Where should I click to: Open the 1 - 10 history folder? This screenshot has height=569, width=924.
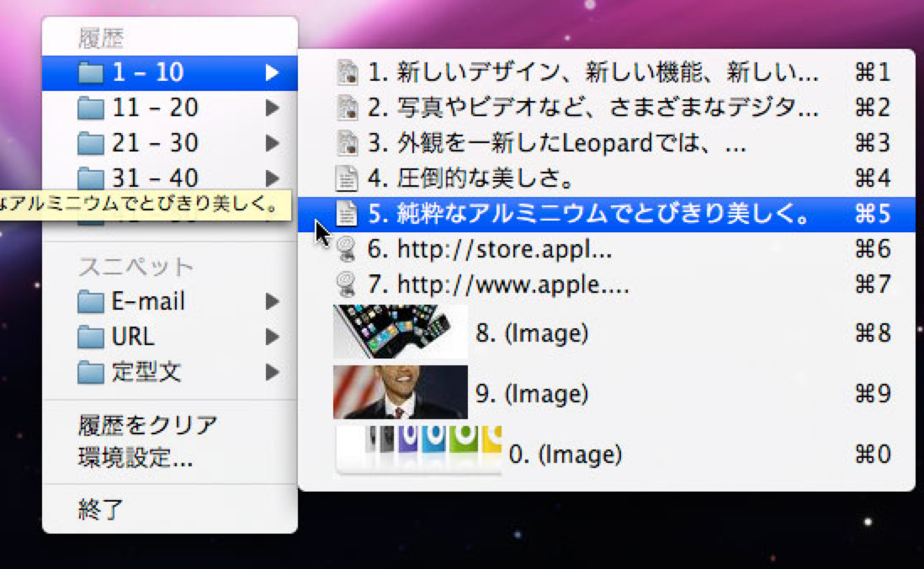tap(170, 72)
